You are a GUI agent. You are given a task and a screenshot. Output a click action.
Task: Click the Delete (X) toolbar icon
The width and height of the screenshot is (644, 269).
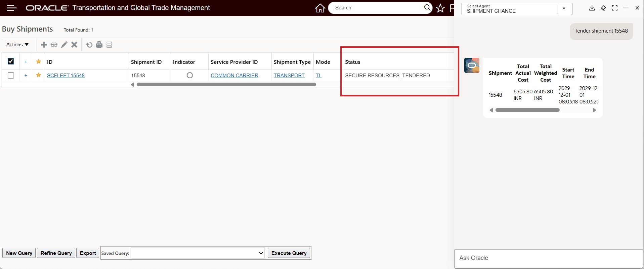click(74, 45)
